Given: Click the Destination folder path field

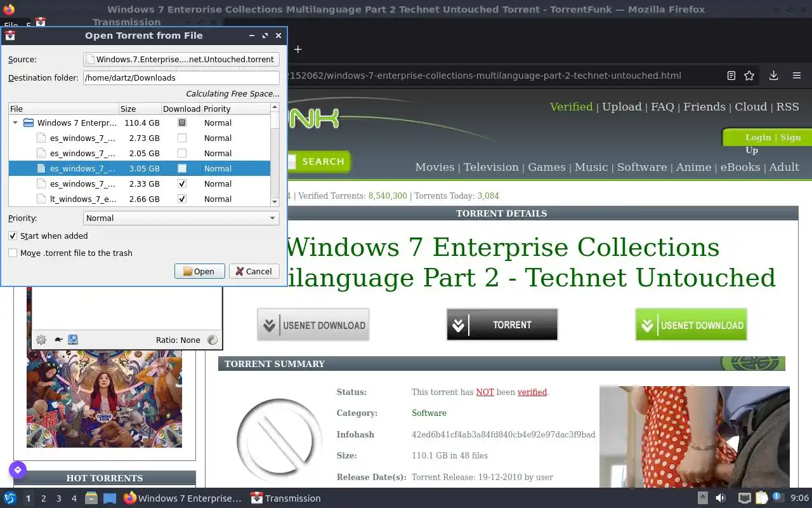Looking at the screenshot, I should click(181, 77).
